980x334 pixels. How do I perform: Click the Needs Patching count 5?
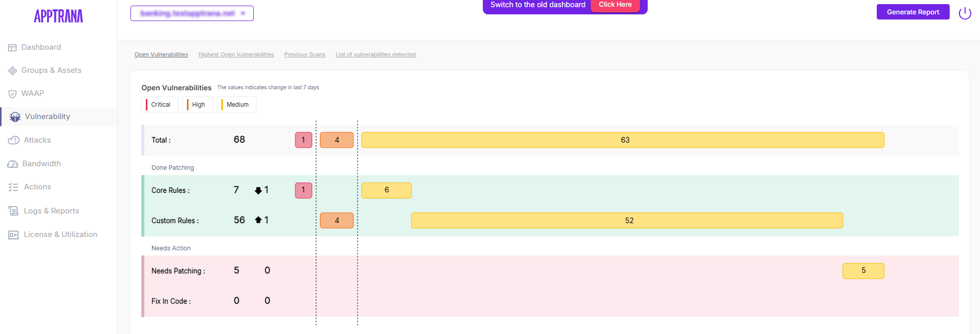pos(236,270)
